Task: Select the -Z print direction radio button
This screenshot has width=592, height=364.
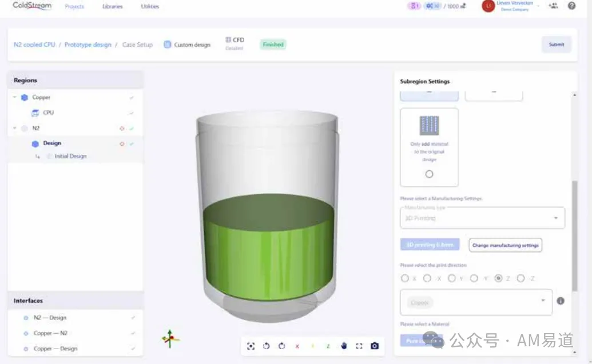Action: (521, 278)
